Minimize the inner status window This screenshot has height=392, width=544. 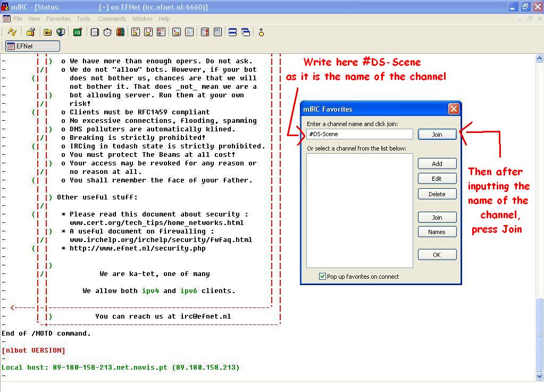(520, 19)
